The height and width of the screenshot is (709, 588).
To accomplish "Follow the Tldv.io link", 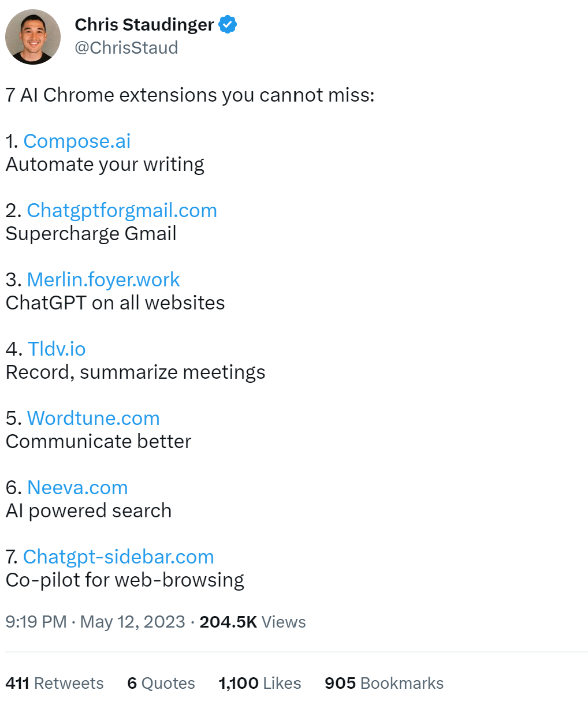I will coord(57,349).
